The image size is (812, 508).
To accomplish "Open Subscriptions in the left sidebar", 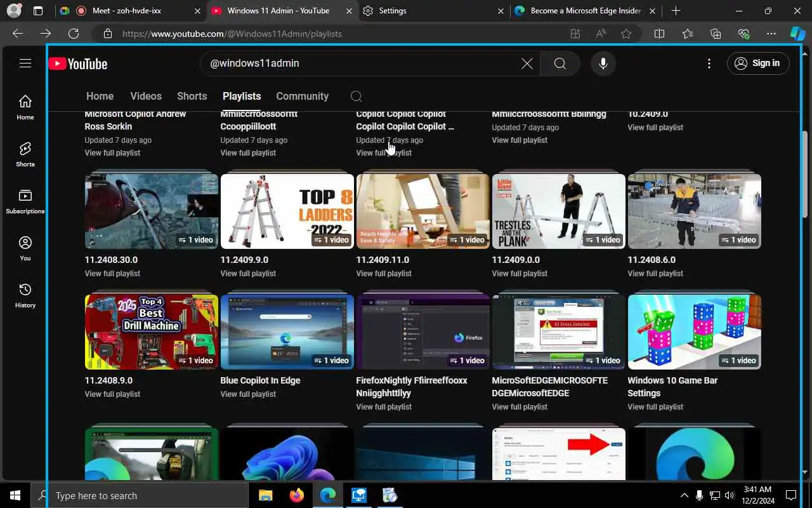I will 25,201.
